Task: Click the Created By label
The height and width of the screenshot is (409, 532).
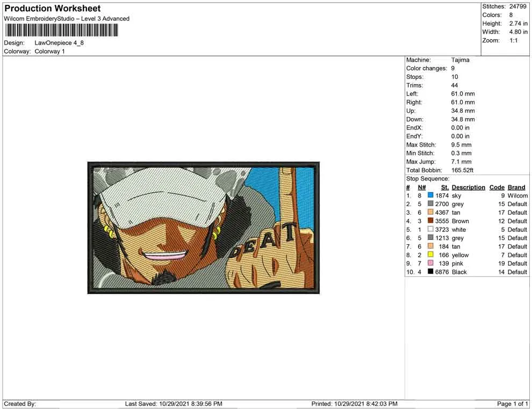Action: tap(20, 404)
